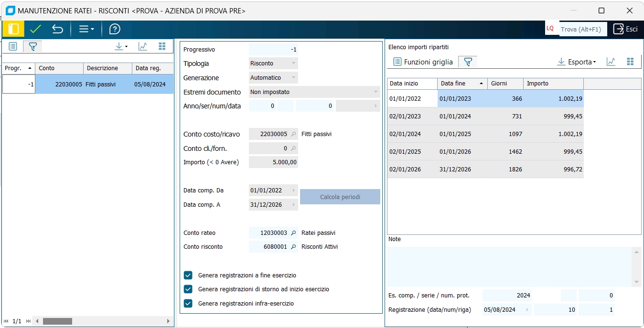Open the help question mark icon

pyautogui.click(x=115, y=29)
